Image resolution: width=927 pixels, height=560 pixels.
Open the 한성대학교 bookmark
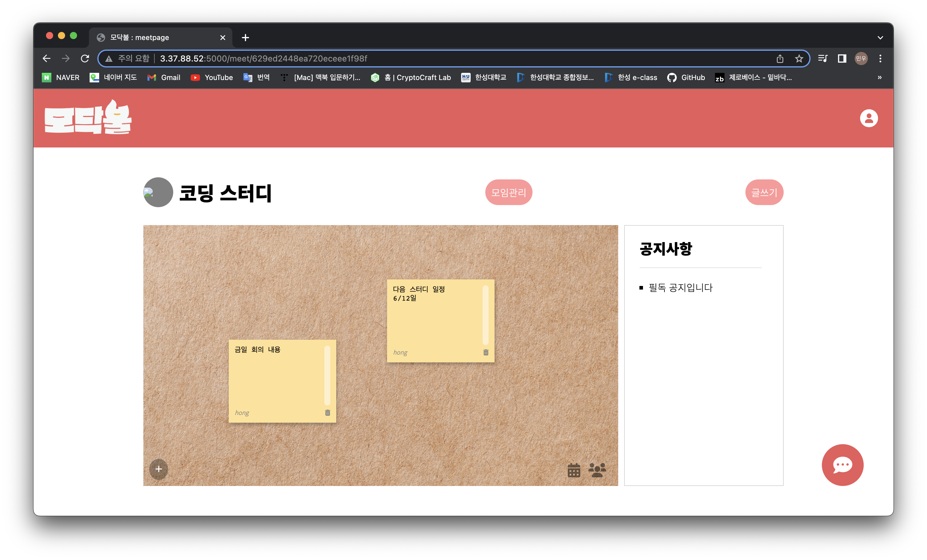(484, 78)
